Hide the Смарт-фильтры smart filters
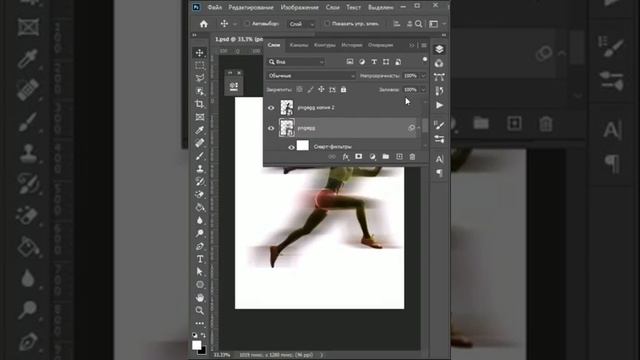Screen dimensions: 640x360 (x=291, y=147)
